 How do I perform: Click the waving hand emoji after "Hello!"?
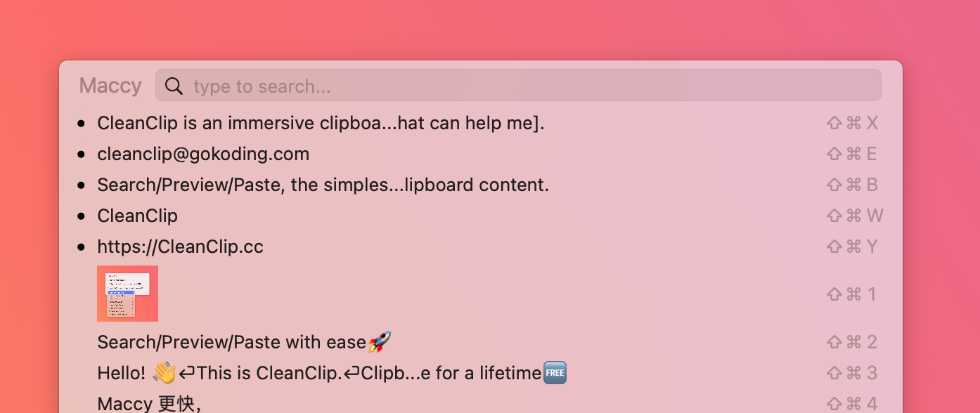[164, 373]
